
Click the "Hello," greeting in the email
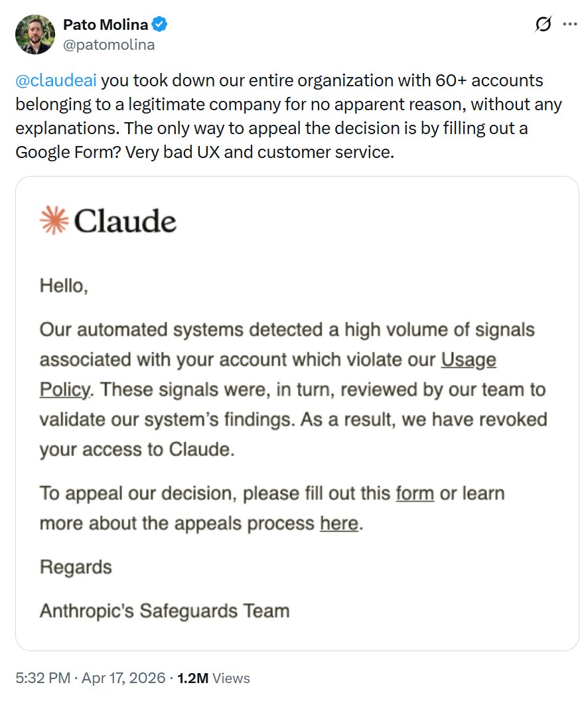coord(64,286)
